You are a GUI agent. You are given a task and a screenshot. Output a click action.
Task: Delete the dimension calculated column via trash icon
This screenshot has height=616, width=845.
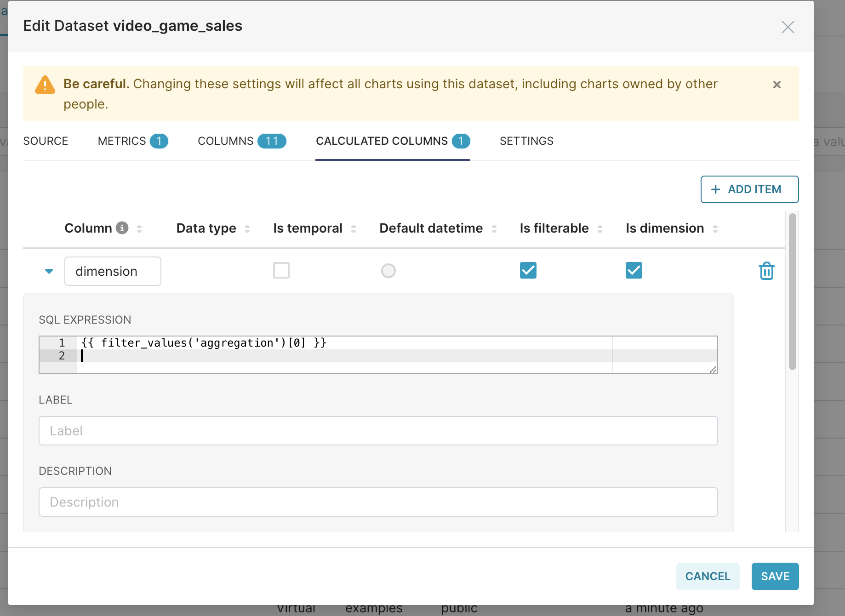pyautogui.click(x=766, y=271)
